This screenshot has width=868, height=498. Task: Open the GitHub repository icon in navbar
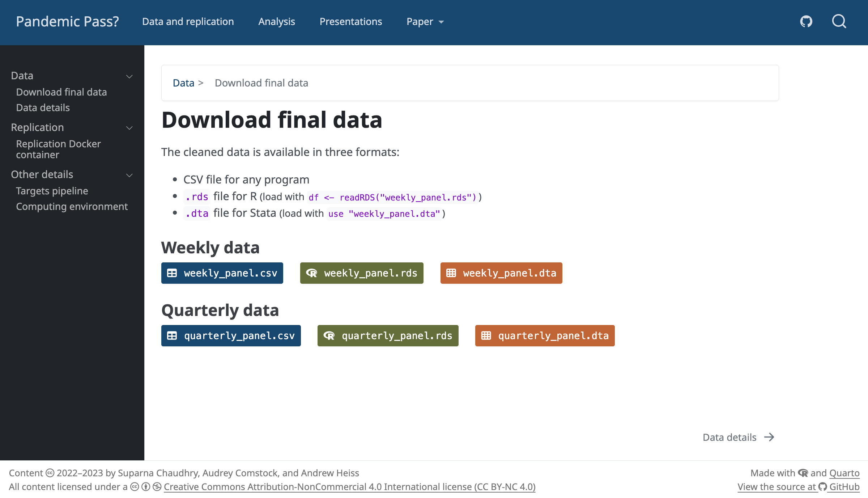click(x=806, y=22)
